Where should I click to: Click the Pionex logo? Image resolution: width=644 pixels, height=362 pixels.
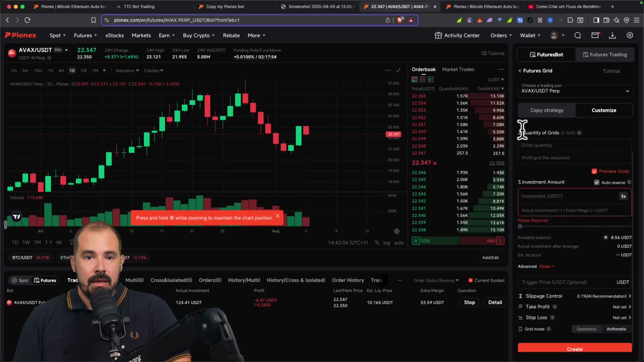pos(21,35)
